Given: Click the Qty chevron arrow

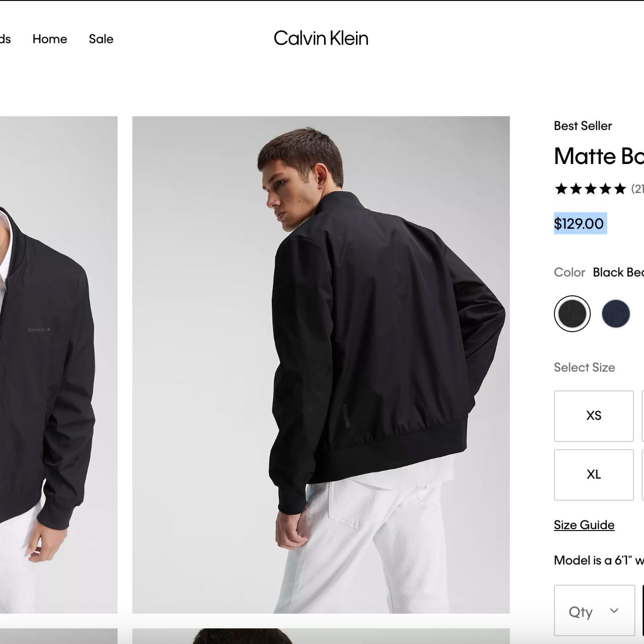Looking at the screenshot, I should point(614,611).
